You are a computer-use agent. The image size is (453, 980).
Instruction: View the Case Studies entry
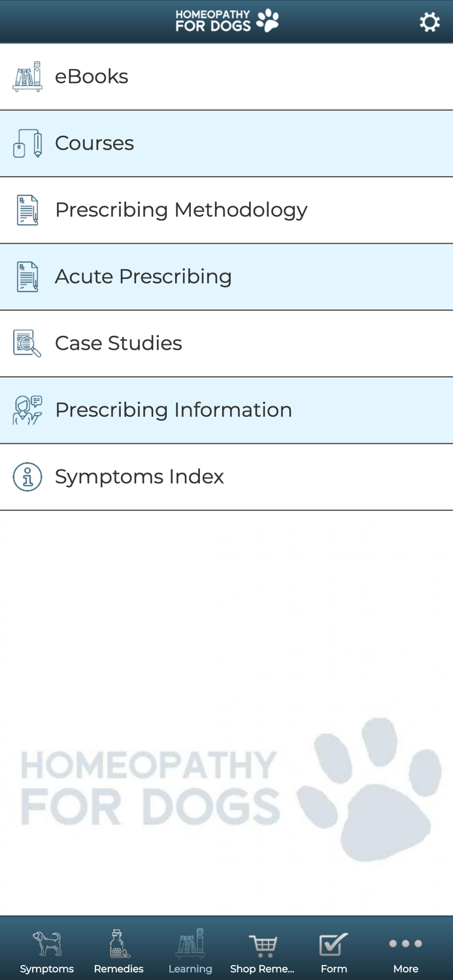coord(118,343)
